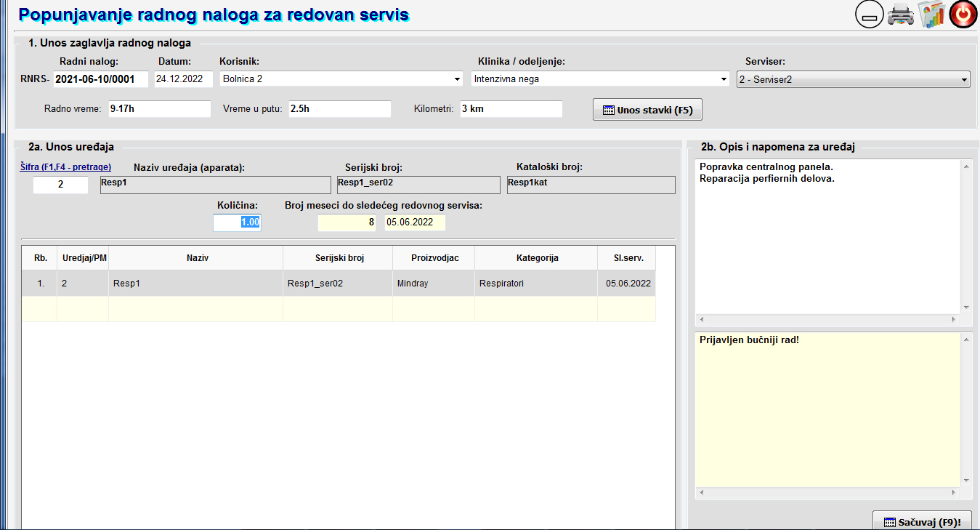Click the Datum field 24.12.2022
Viewport: 980px width, 530px height.
tap(184, 79)
